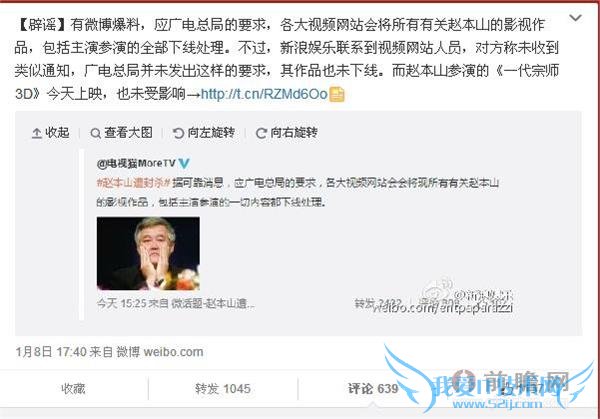Click 转发 2422 in the embedded post

point(378,303)
